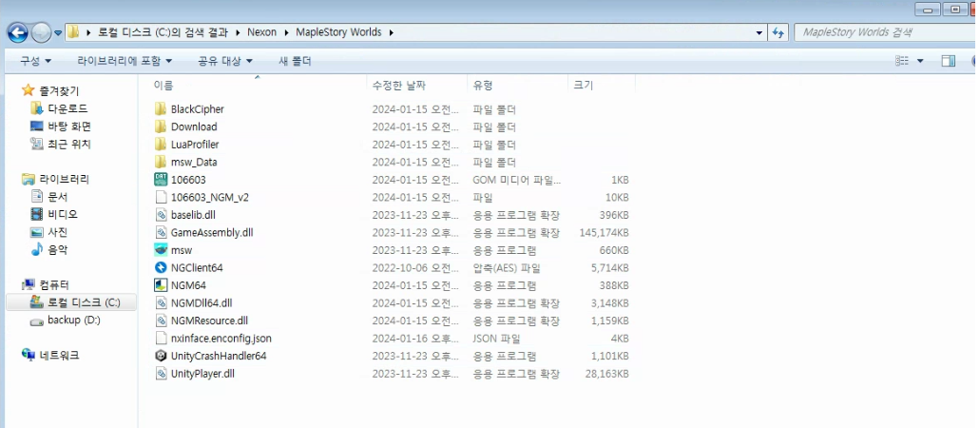
Task: Click the Back navigation arrow
Action: [18, 32]
